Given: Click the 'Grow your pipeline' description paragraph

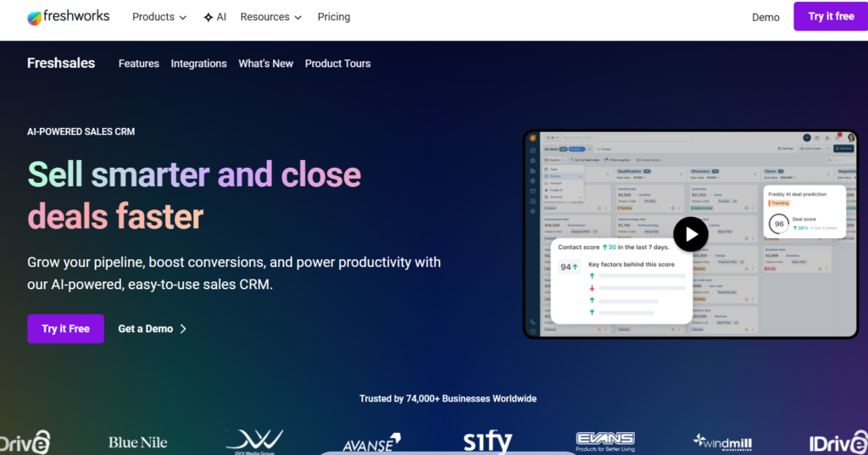Looking at the screenshot, I should pos(234,274).
